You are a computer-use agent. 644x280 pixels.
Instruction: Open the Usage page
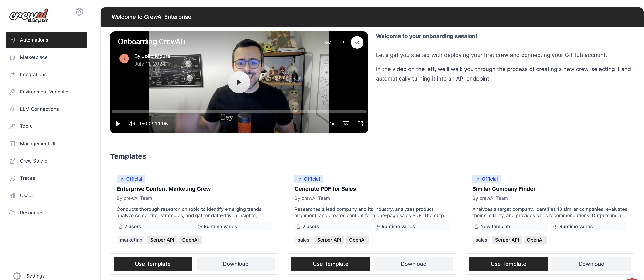[47, 195]
